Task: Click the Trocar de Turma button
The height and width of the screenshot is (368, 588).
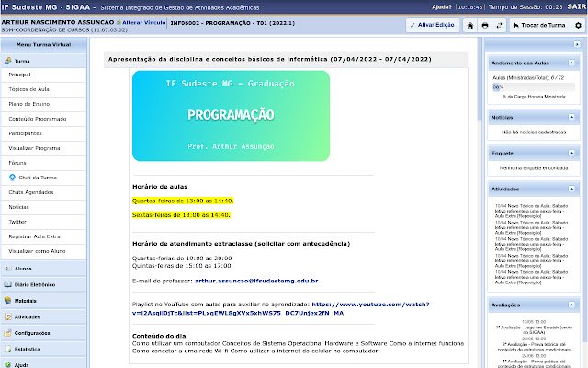Action: click(539, 25)
